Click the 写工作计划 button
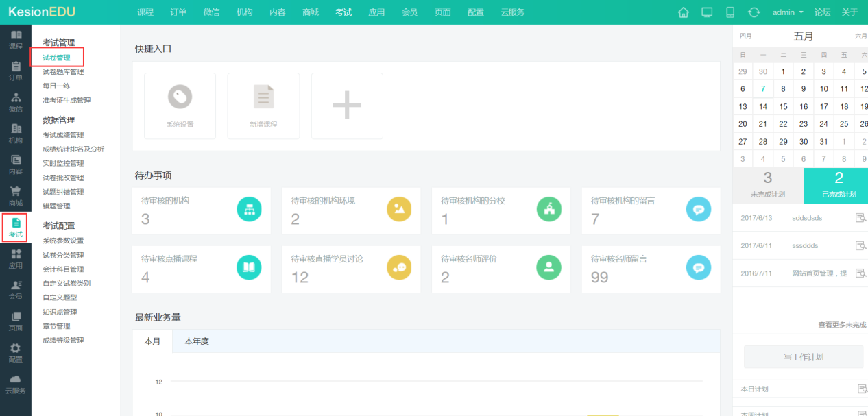The width and height of the screenshot is (868, 416). click(x=803, y=357)
